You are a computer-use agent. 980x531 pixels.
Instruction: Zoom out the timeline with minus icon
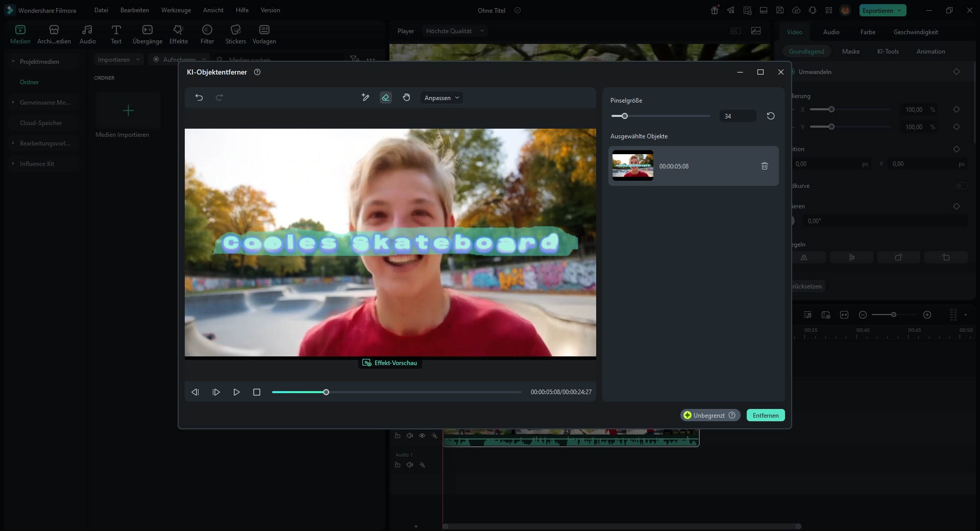point(863,315)
